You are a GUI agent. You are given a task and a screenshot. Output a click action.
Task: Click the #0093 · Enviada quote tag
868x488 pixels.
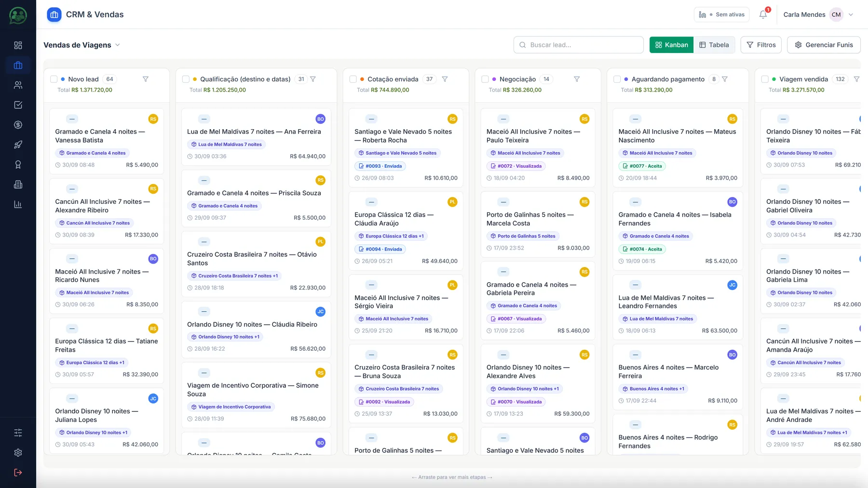coord(380,166)
